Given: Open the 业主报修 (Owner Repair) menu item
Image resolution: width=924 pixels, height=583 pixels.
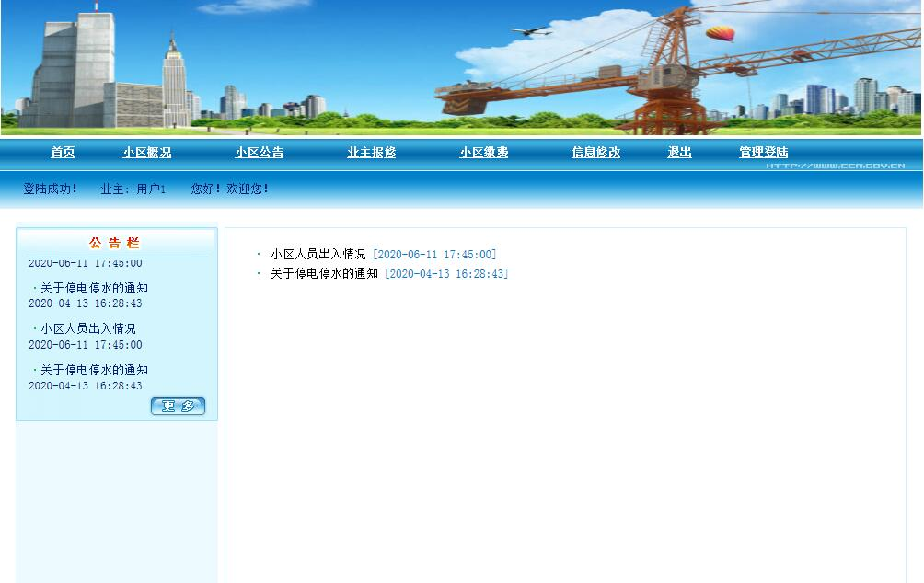Looking at the screenshot, I should (x=372, y=153).
